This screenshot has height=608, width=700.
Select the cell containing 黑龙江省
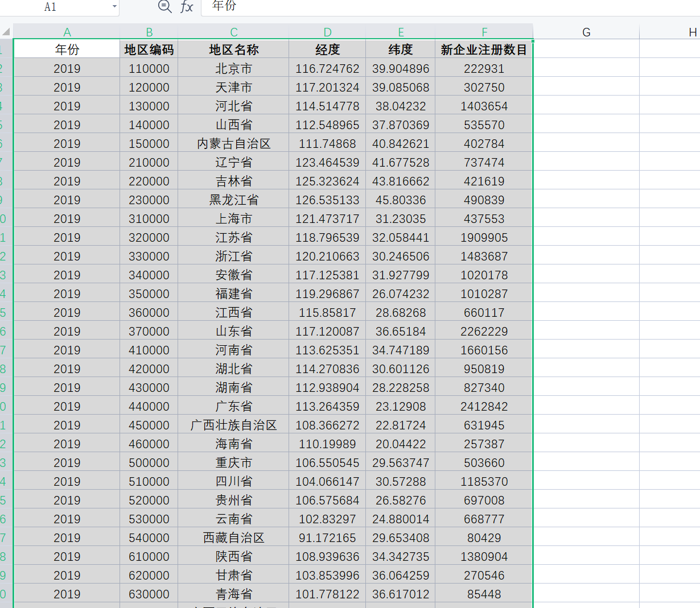pos(234,200)
